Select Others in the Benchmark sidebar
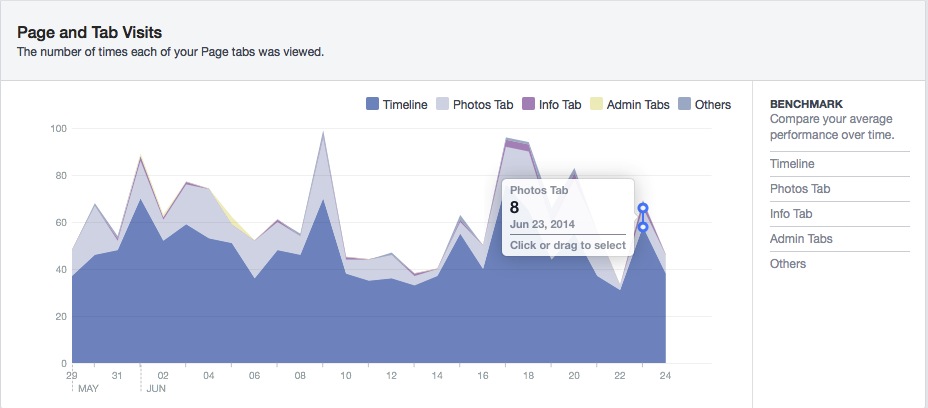This screenshot has height=408, width=928. coord(788,264)
